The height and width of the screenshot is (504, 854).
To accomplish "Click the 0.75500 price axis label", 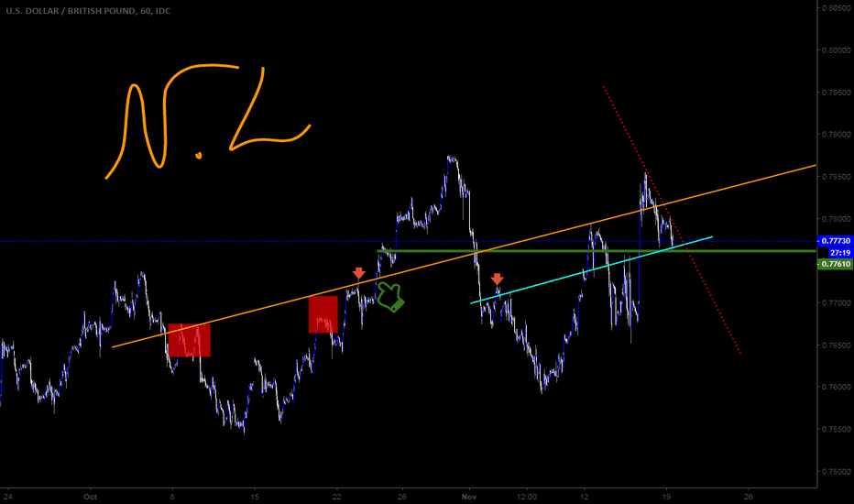I will pyautogui.click(x=836, y=430).
